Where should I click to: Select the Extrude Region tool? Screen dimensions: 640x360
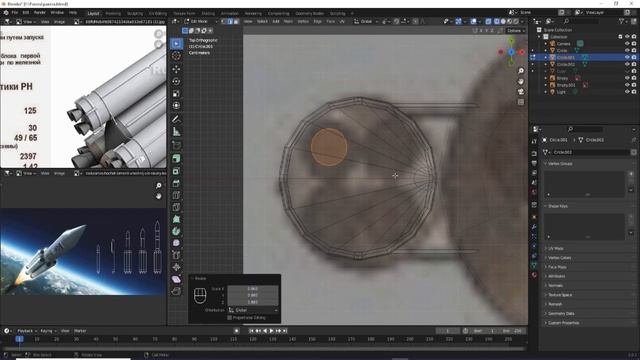(x=176, y=158)
